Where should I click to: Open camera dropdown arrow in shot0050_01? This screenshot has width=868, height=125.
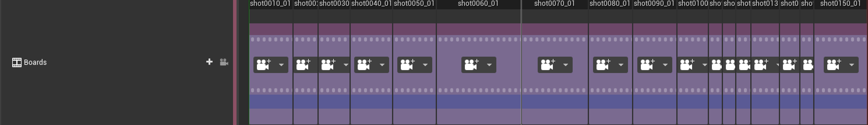425,65
